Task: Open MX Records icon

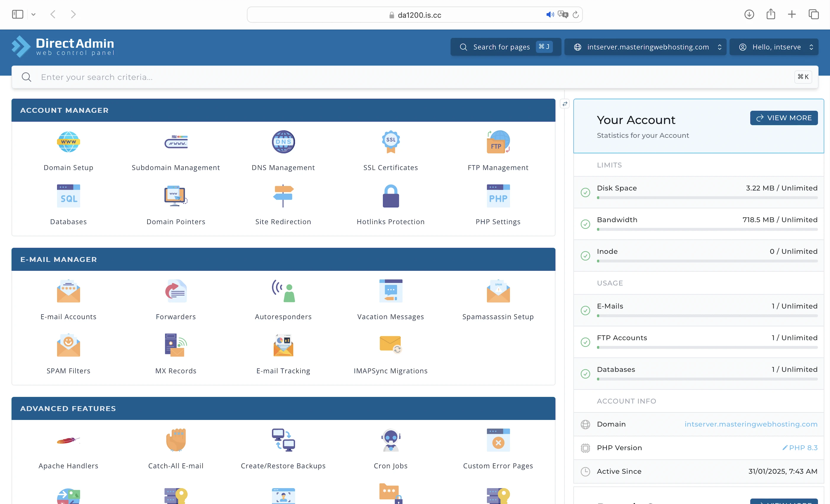Action: 176,345
